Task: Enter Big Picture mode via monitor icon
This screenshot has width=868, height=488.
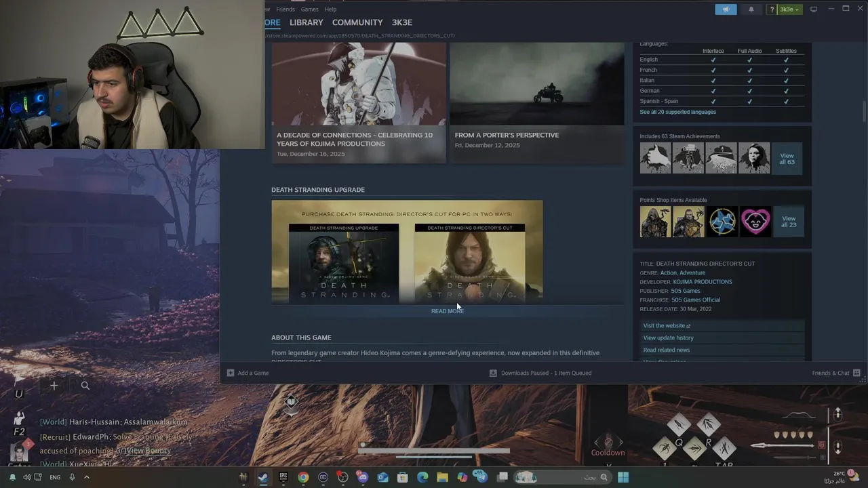Action: click(x=814, y=9)
